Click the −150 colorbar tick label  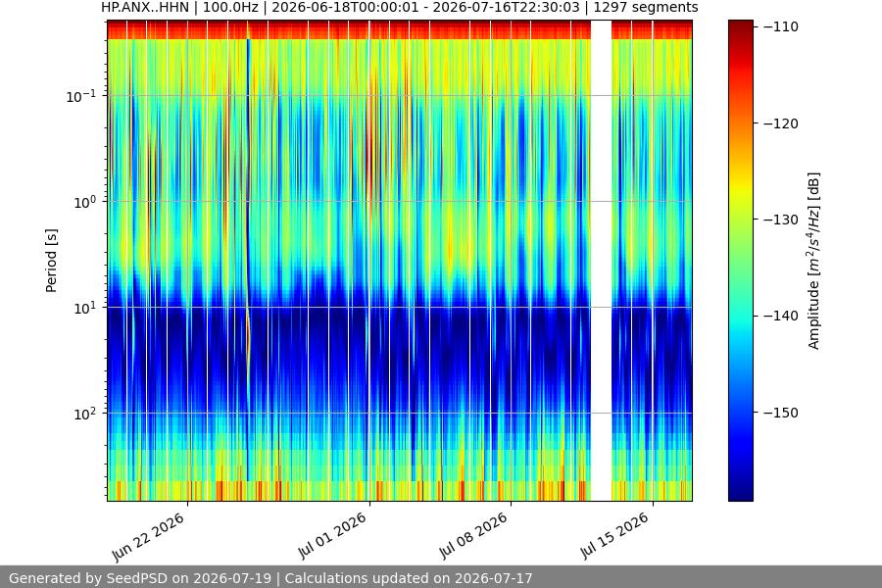(781, 413)
